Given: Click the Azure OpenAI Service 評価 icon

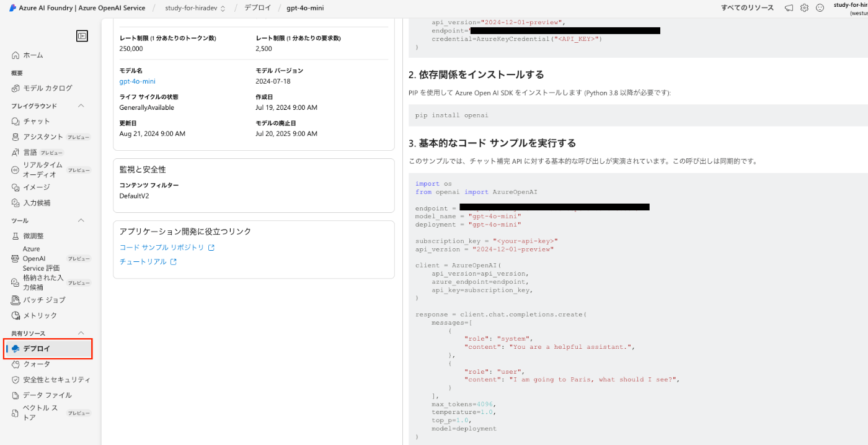Looking at the screenshot, I should [15, 258].
